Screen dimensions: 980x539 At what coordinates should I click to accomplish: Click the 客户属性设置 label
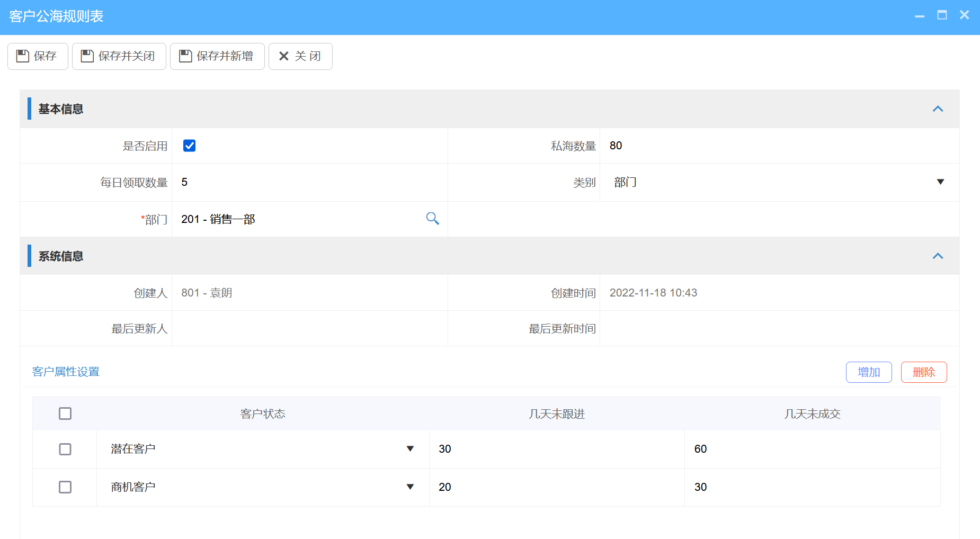pyautogui.click(x=66, y=372)
